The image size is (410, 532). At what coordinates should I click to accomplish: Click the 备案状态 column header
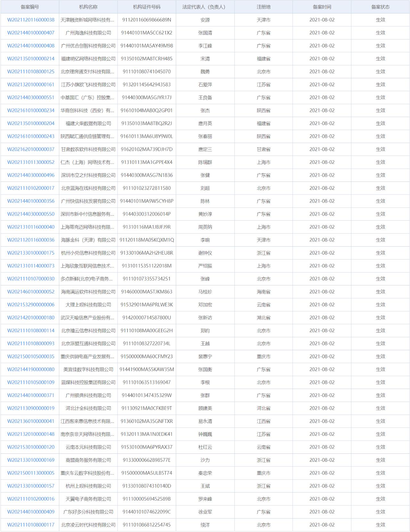[x=381, y=7]
